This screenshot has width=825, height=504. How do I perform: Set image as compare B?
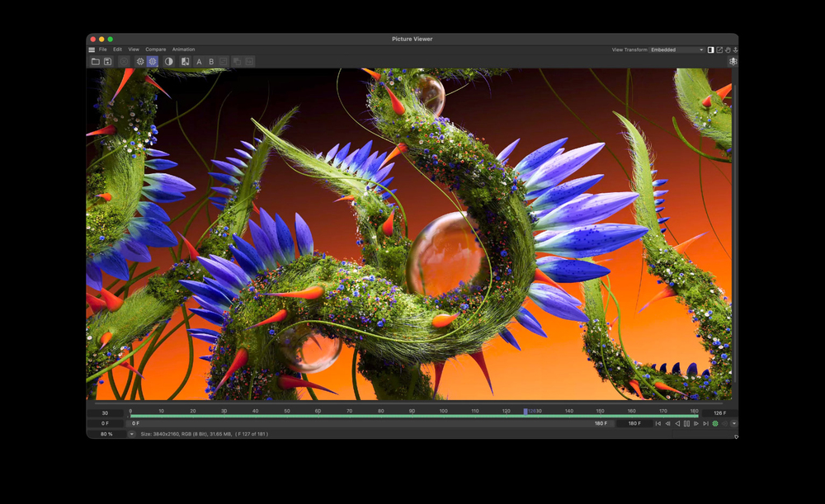point(211,62)
